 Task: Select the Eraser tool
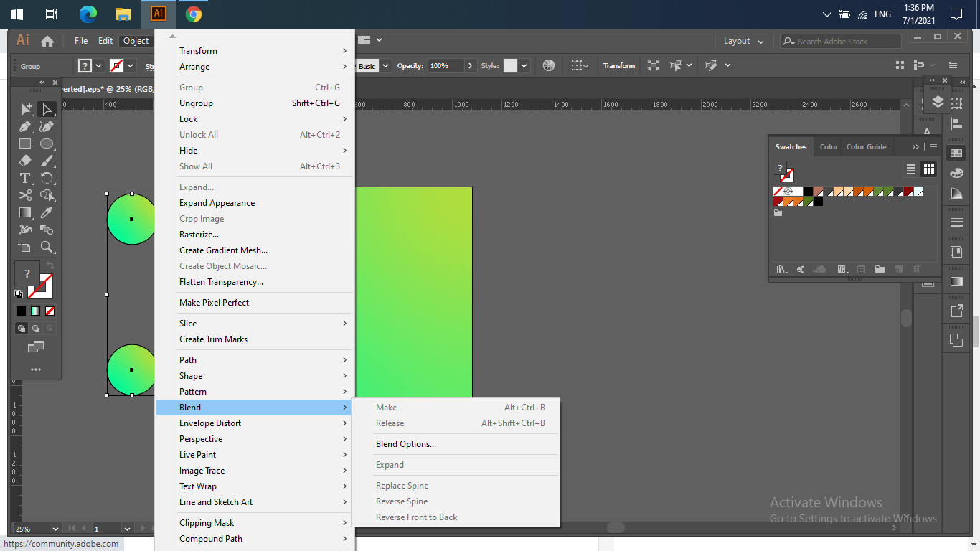[24, 161]
